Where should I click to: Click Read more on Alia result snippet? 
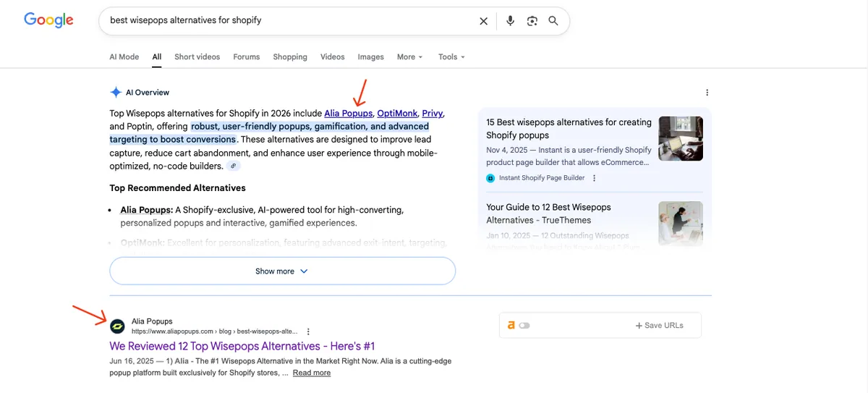pos(312,373)
